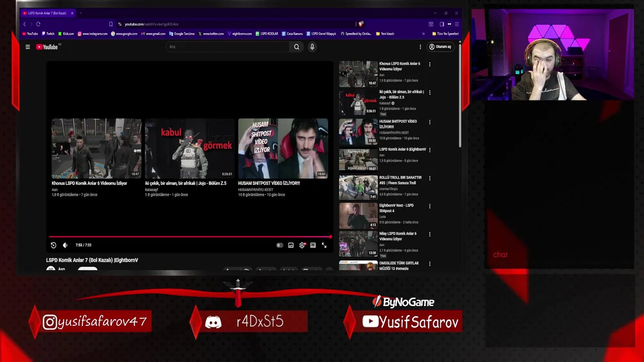Expand the bookmarks overflow chevron
This screenshot has width=644, height=362.
point(423,34)
